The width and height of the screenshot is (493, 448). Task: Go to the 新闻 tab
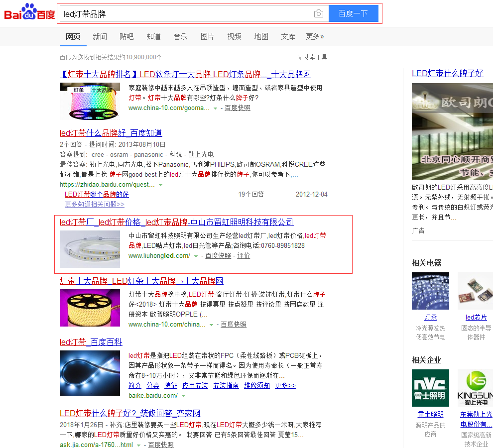tap(100, 36)
